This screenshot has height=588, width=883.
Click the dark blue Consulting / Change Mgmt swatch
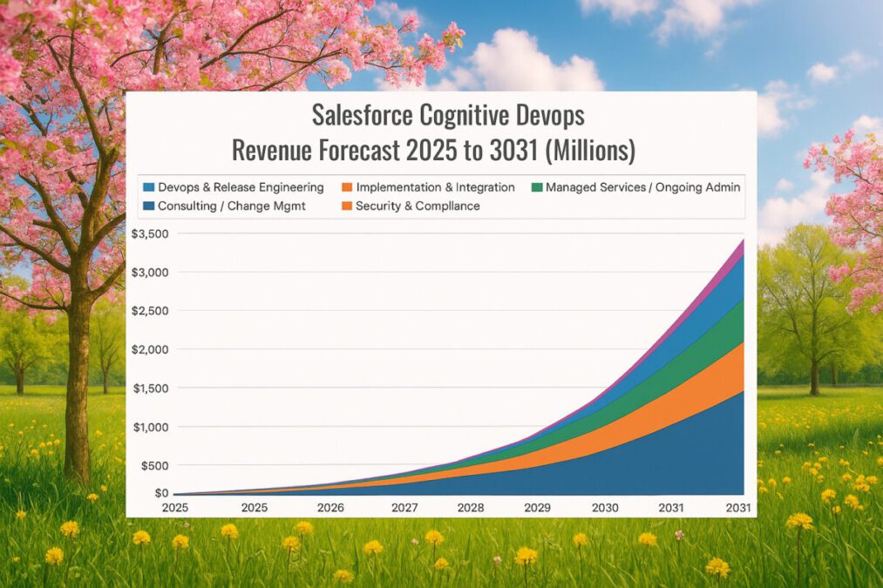(147, 206)
